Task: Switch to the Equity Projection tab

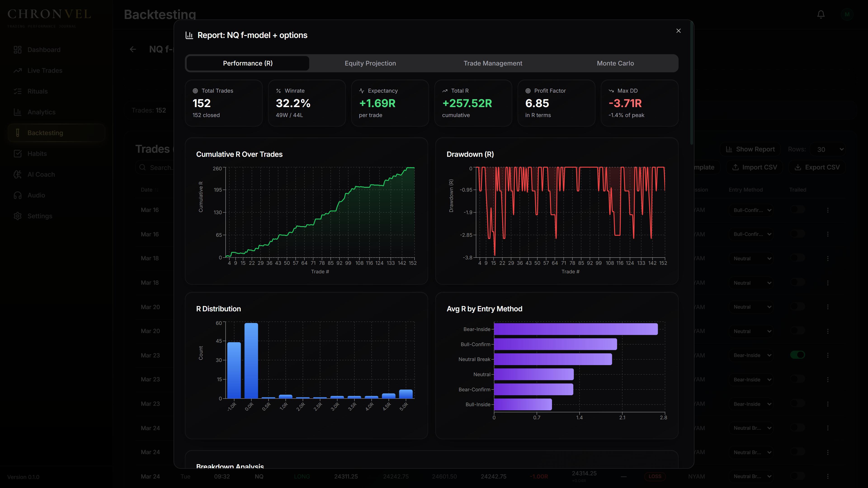Action: [370, 63]
